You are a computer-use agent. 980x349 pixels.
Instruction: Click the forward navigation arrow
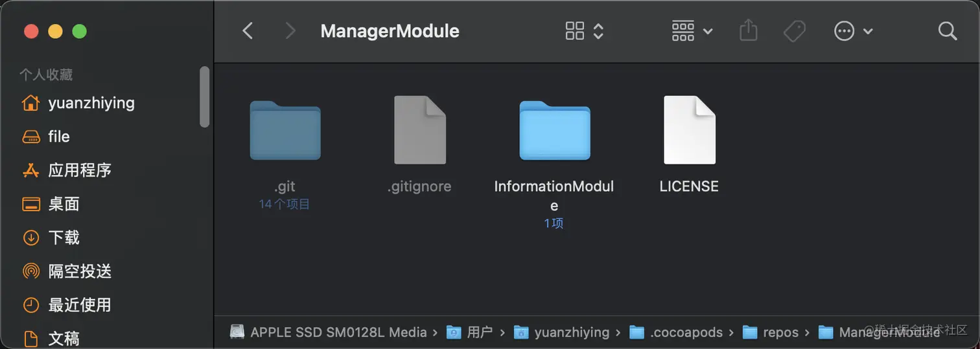[290, 31]
